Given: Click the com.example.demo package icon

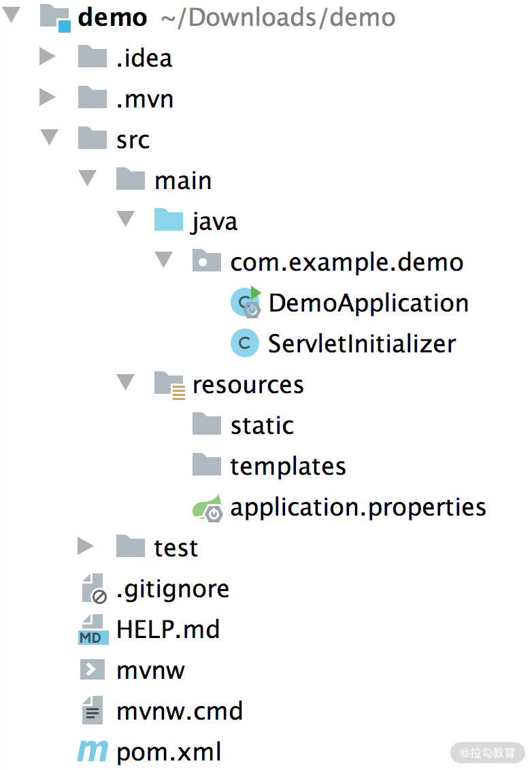Looking at the screenshot, I should (x=207, y=262).
